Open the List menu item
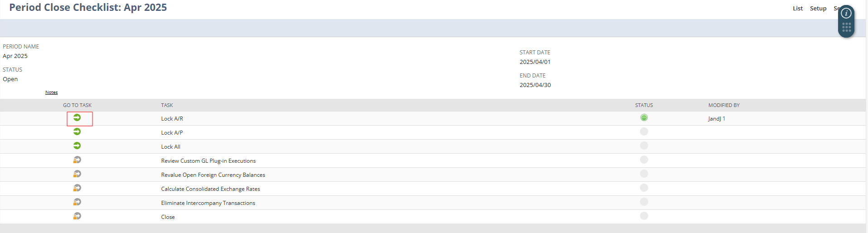This screenshot has width=868, height=233. coord(798,9)
